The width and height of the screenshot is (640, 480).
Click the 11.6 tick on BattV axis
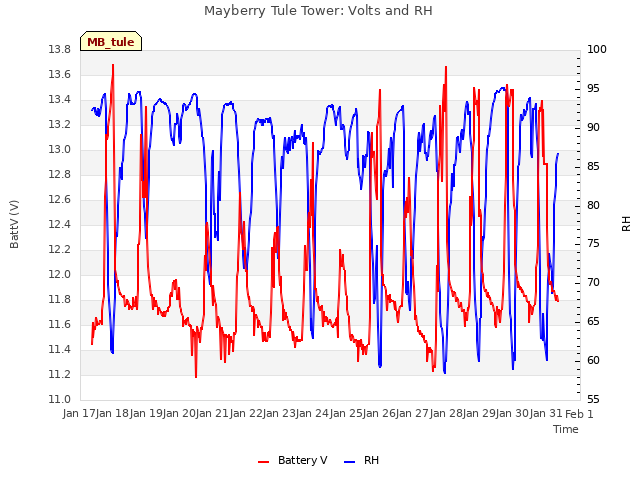60,324
